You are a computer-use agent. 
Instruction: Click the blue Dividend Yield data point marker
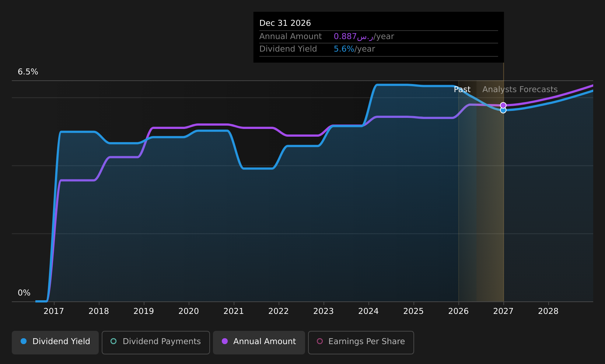503,110
